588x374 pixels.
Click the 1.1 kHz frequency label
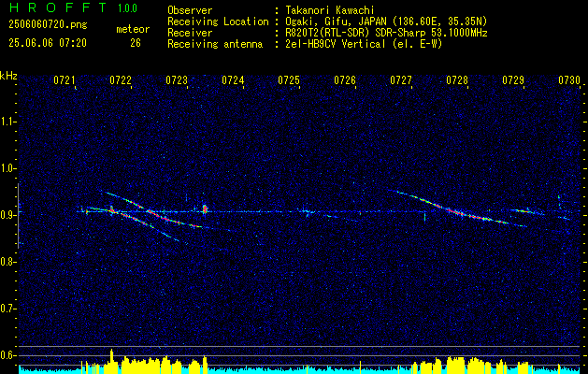point(7,122)
